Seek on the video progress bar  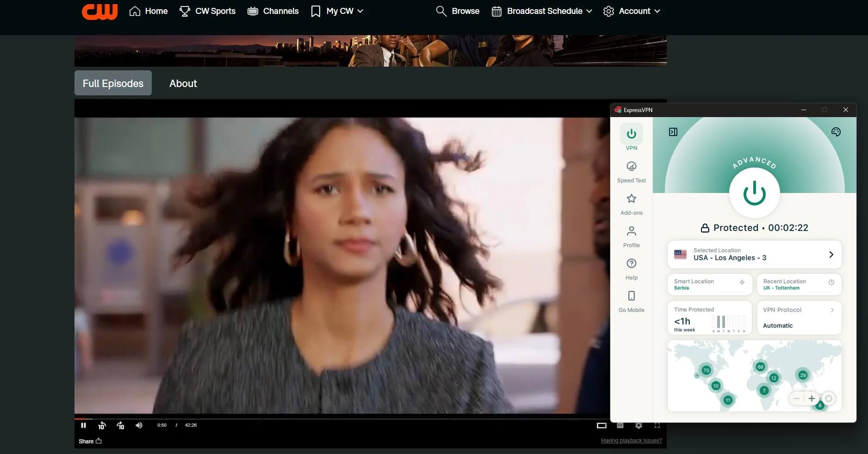pos(342,418)
